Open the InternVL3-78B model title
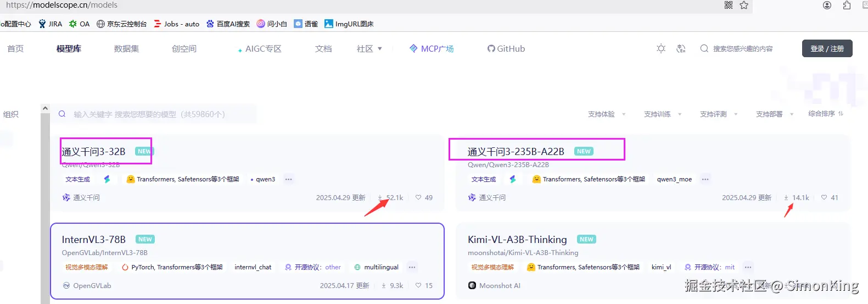 (93, 239)
